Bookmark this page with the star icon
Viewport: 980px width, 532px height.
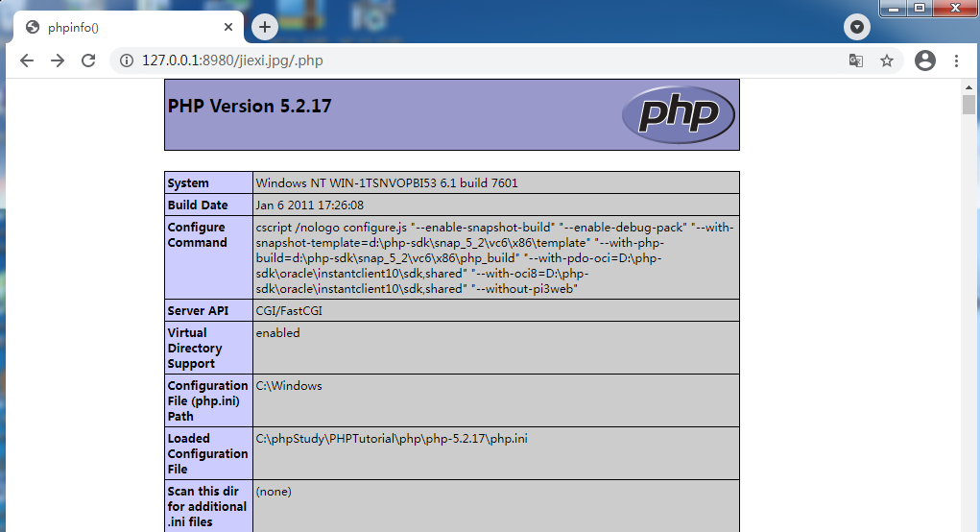(x=887, y=60)
